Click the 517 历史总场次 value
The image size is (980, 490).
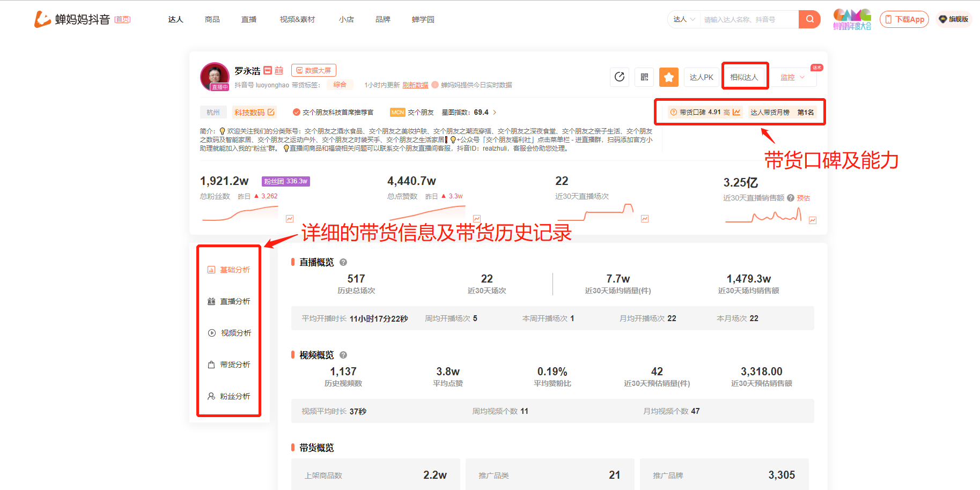[356, 279]
